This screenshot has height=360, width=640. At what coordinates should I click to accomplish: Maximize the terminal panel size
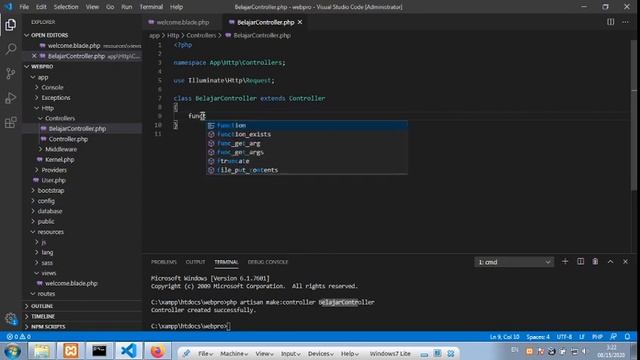610,262
